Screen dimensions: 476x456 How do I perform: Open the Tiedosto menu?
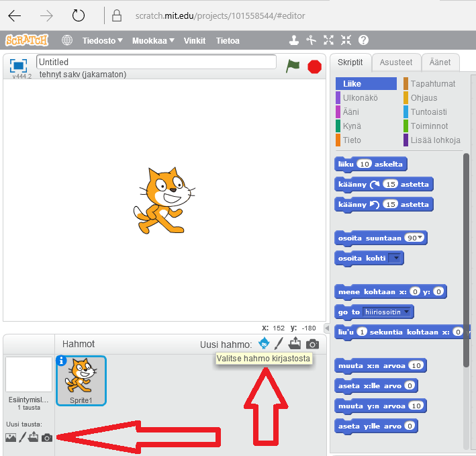(102, 40)
